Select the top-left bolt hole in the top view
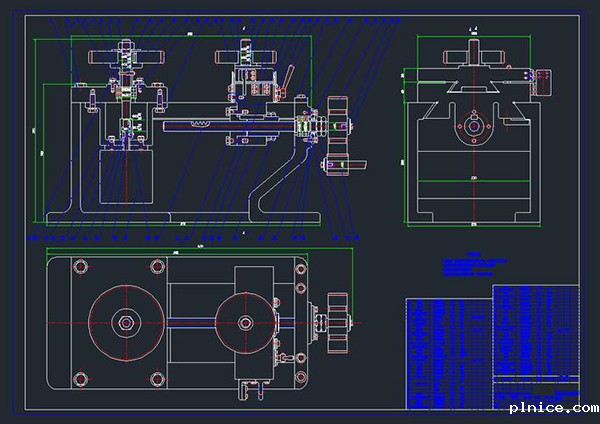600x424 pixels. pyautogui.click(x=79, y=267)
